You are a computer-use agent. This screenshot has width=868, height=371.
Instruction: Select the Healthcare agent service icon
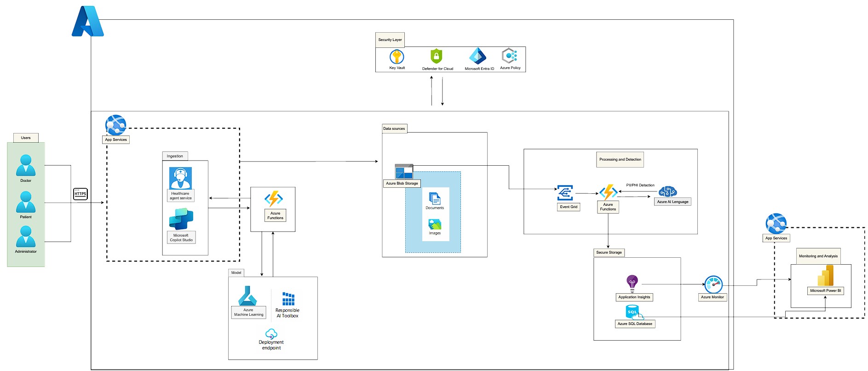point(181,178)
